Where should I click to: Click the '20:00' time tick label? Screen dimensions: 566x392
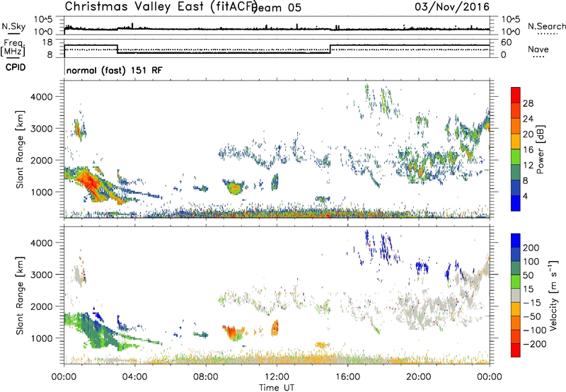tap(419, 376)
